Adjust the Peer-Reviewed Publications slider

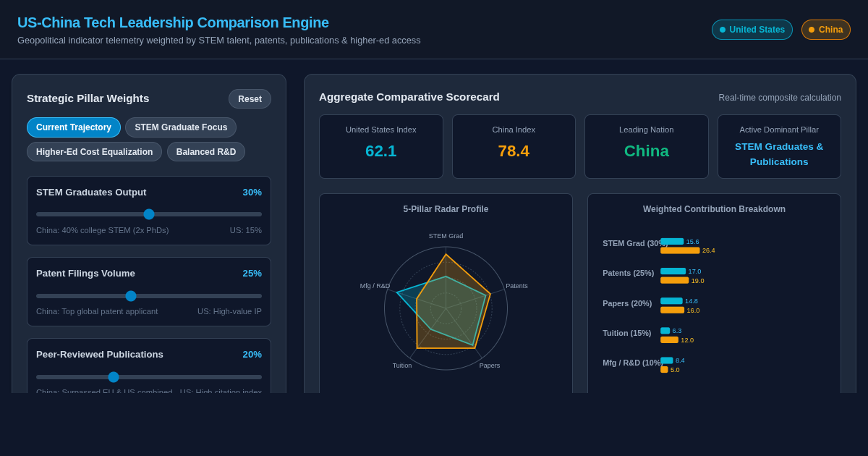149,377
